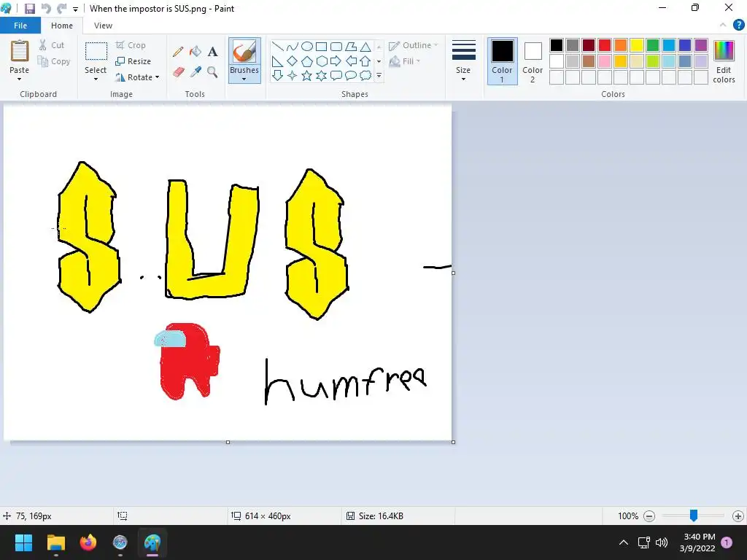Viewport: 747px width, 560px height.
Task: Customize Quick Access Toolbar dropdown arrow
Action: (75, 9)
